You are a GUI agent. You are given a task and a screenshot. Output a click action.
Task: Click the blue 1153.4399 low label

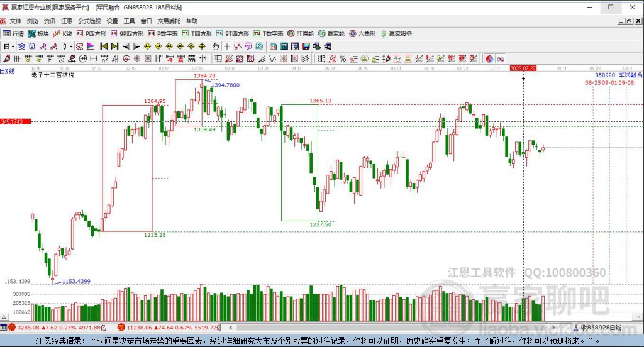point(76,281)
